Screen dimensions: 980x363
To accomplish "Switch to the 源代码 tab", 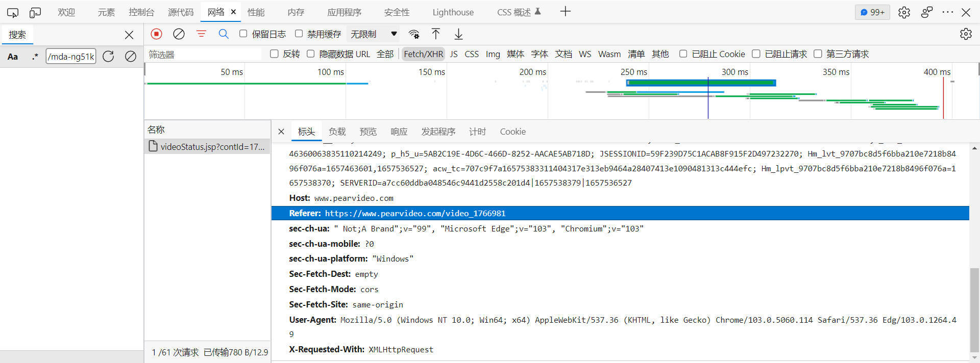I will pyautogui.click(x=181, y=12).
